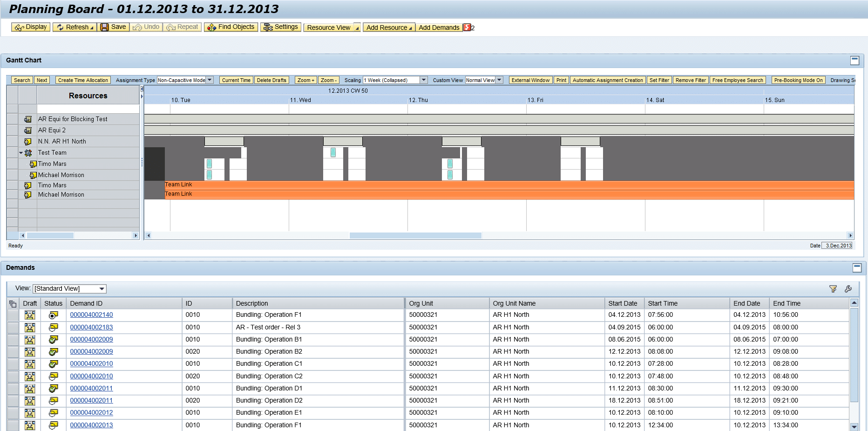Click the Gantt horizontal scrollbar thumb

(415, 236)
